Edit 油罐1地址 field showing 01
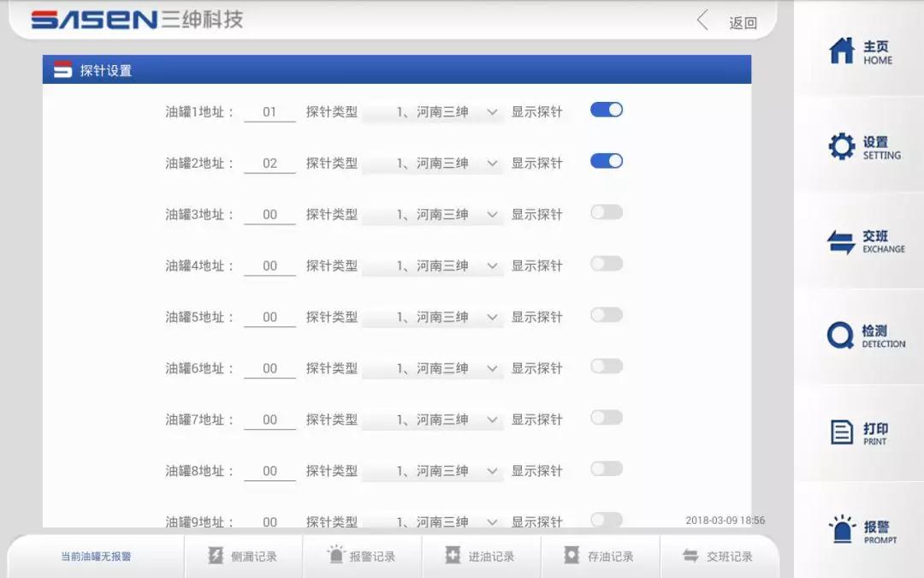 pos(269,112)
